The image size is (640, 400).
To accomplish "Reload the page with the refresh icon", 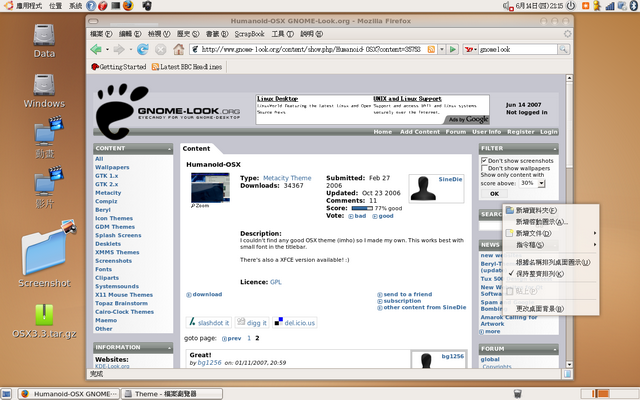I will pos(142,49).
